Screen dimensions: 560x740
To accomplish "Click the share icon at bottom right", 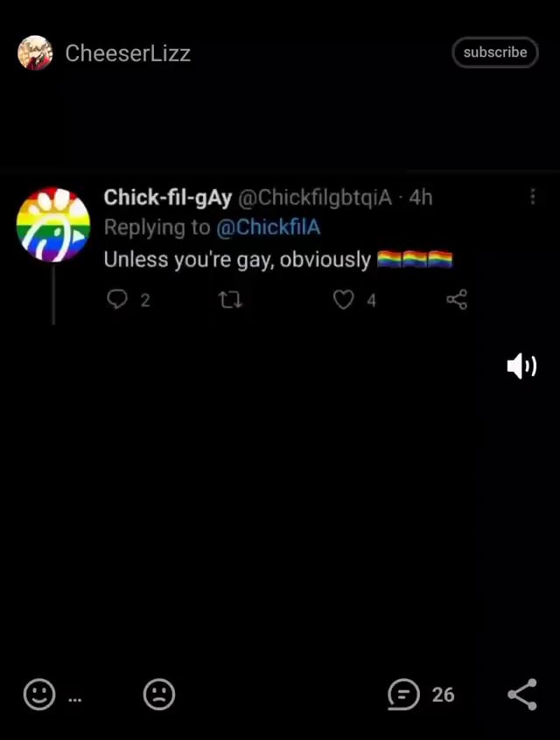I will [522, 695].
